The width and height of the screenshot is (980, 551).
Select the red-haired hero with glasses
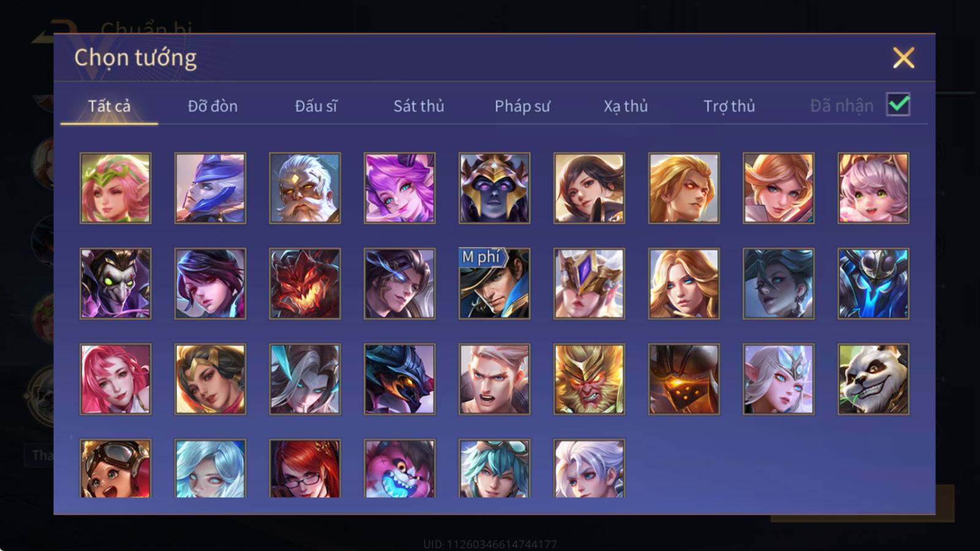pos(305,468)
